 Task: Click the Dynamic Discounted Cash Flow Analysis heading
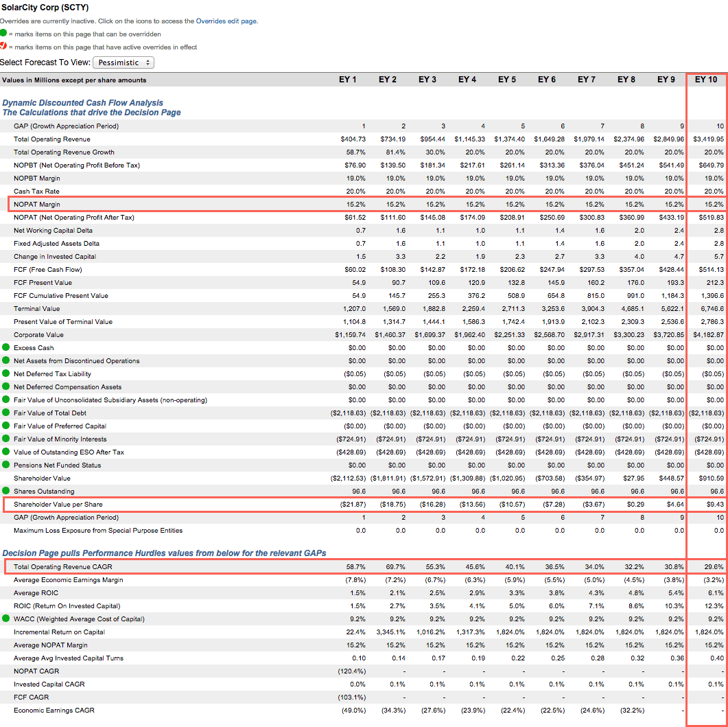coord(83,103)
